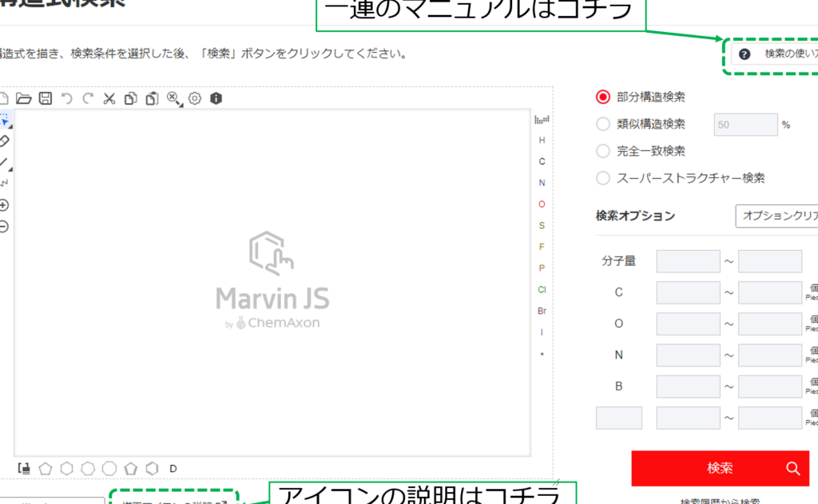
Task: Cut selection with the scissors icon
Action: [109, 98]
